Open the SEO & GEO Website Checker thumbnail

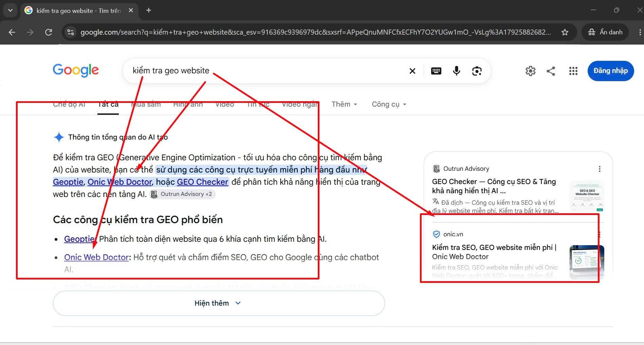pyautogui.click(x=587, y=196)
